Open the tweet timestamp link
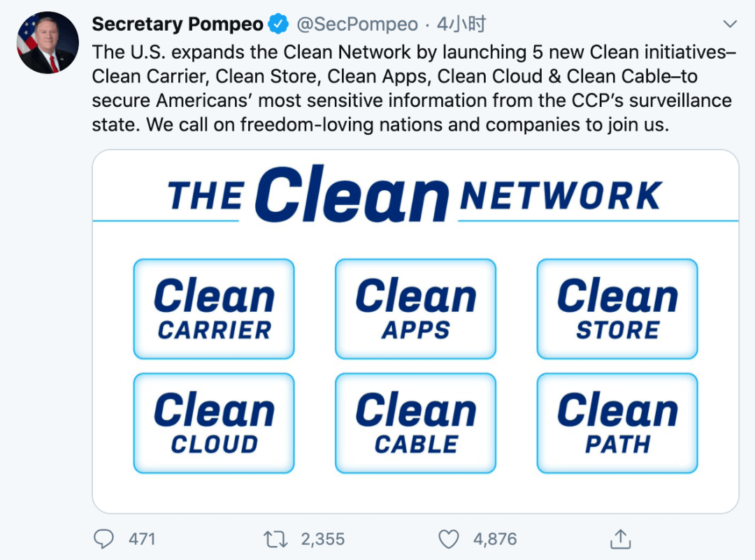The height and width of the screenshot is (560, 755). [x=461, y=24]
